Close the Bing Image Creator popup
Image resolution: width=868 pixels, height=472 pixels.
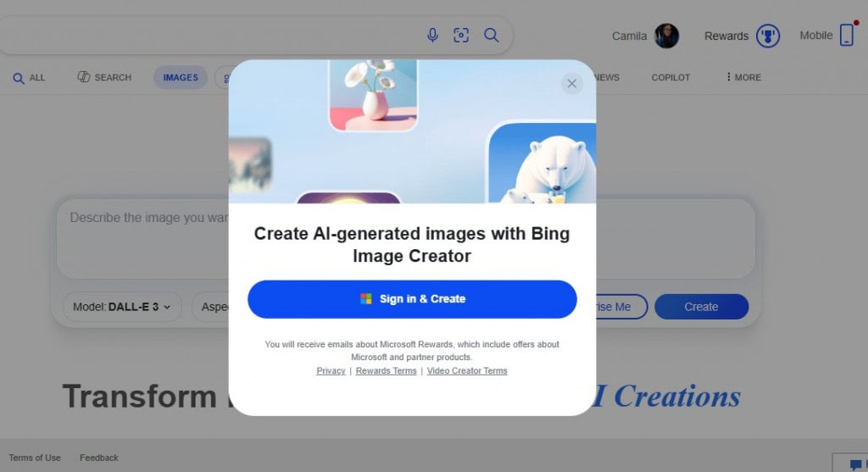(x=572, y=84)
